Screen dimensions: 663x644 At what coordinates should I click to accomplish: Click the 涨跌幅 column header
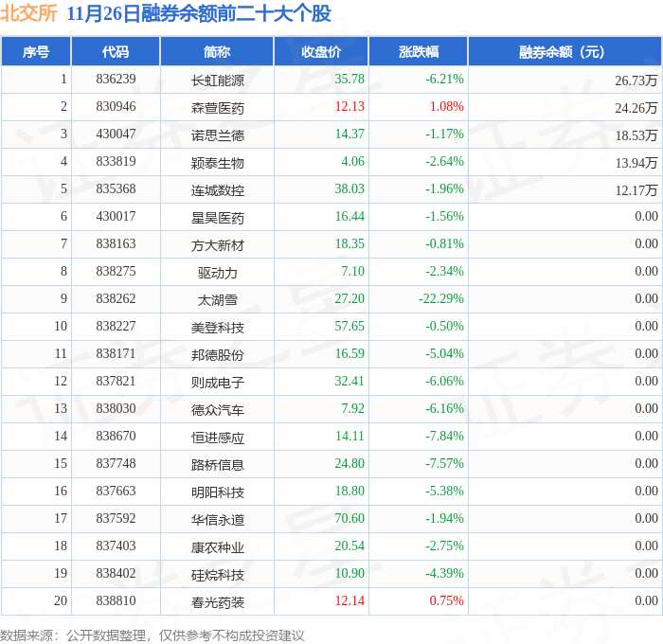[x=419, y=51]
